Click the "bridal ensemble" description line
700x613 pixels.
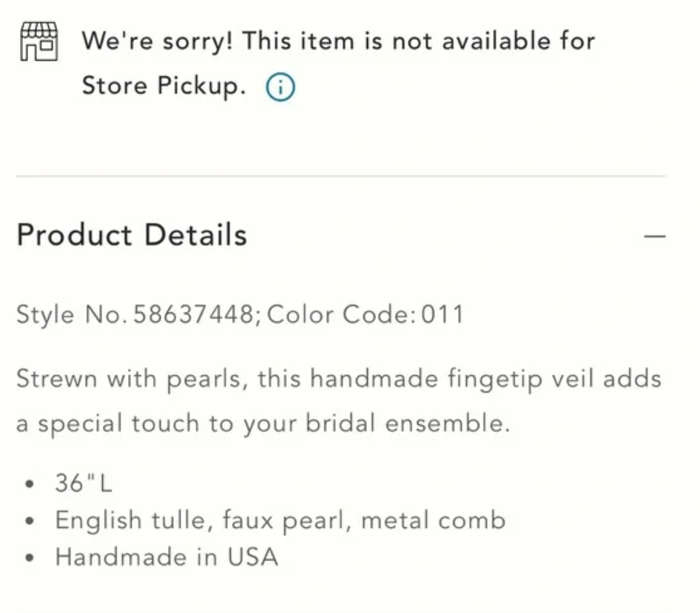pyautogui.click(x=263, y=424)
